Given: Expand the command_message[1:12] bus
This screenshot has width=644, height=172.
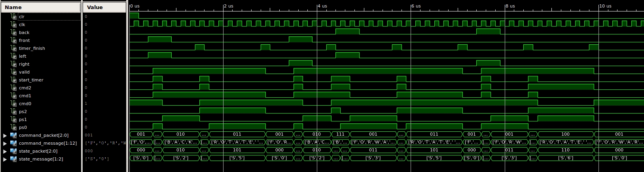Looking at the screenshot, I should 5,143.
